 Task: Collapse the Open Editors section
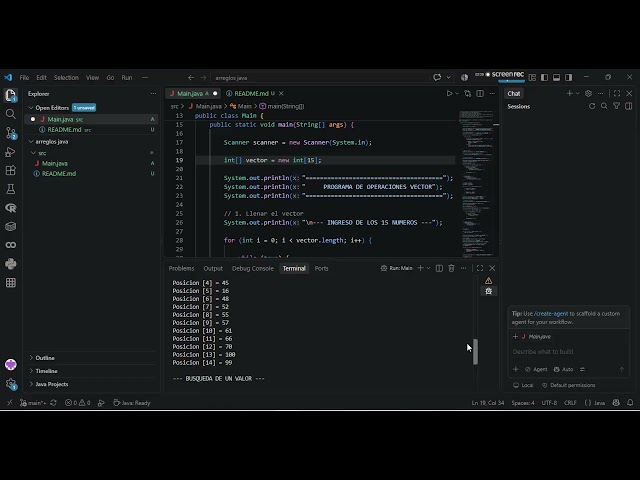point(31,108)
